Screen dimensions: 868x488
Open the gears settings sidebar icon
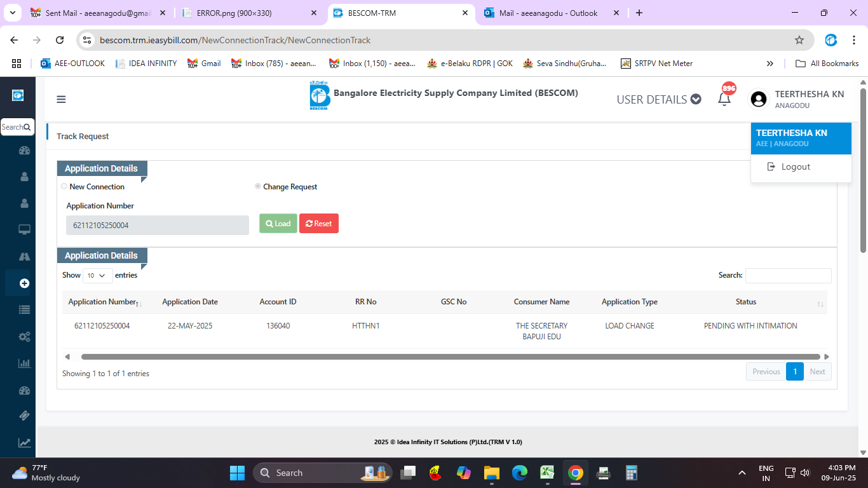25,337
